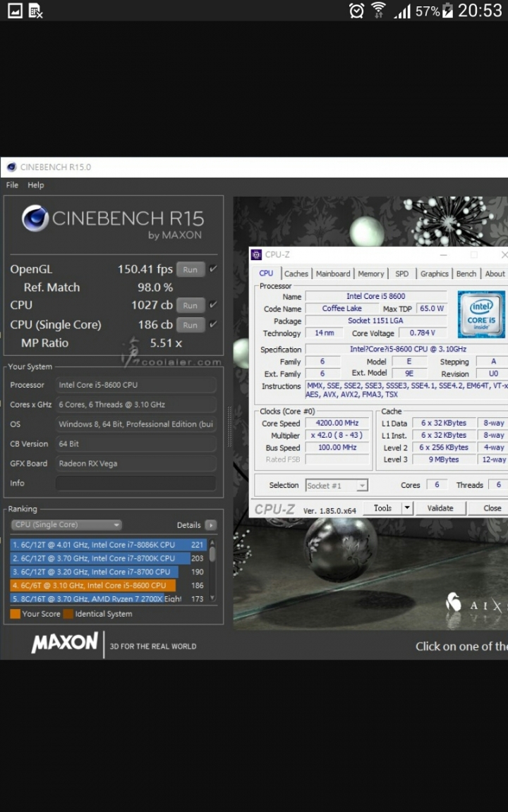Image resolution: width=508 pixels, height=812 pixels.
Task: Click the Info input field
Action: [x=135, y=483]
